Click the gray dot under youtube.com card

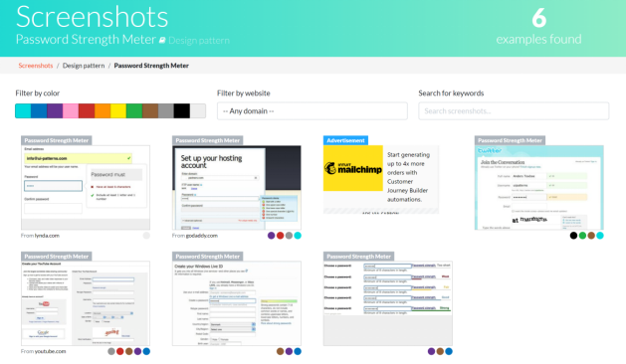[111, 351]
